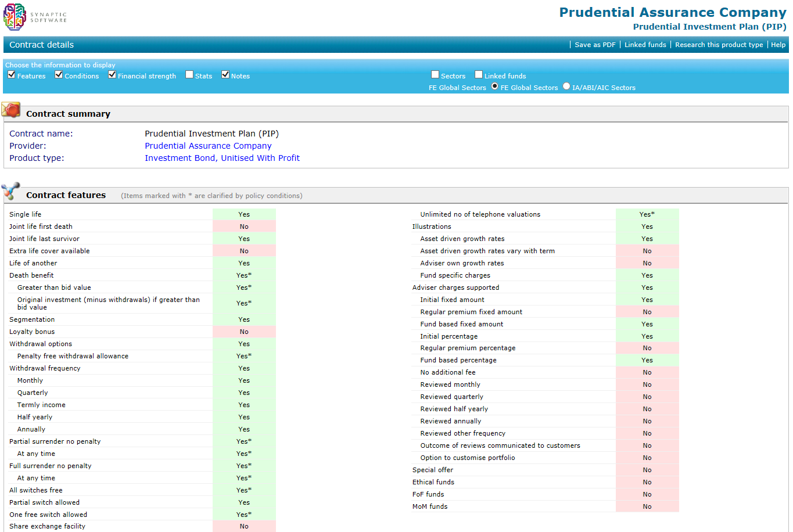Click 'Penalty free withdrawal allowance' label
793x532 pixels.
[73, 356]
